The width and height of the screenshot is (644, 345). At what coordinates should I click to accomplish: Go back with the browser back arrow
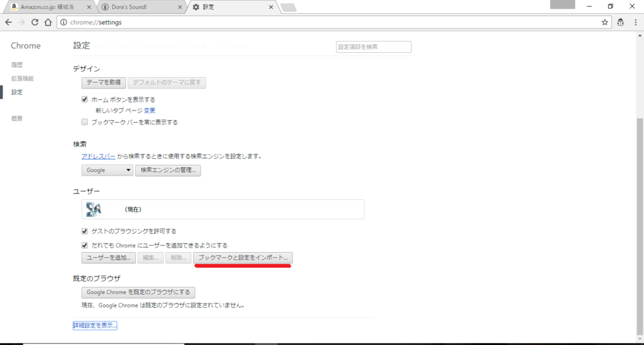(x=9, y=22)
